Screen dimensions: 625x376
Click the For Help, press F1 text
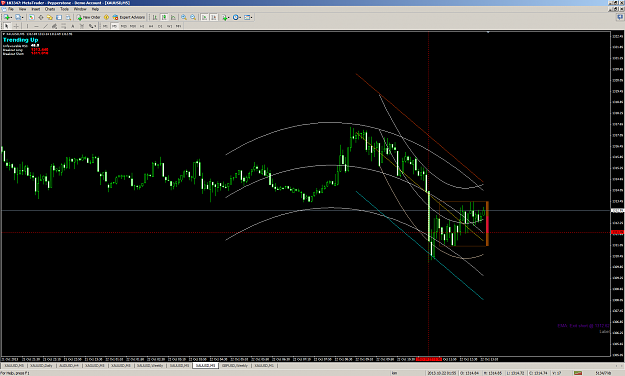[15, 373]
